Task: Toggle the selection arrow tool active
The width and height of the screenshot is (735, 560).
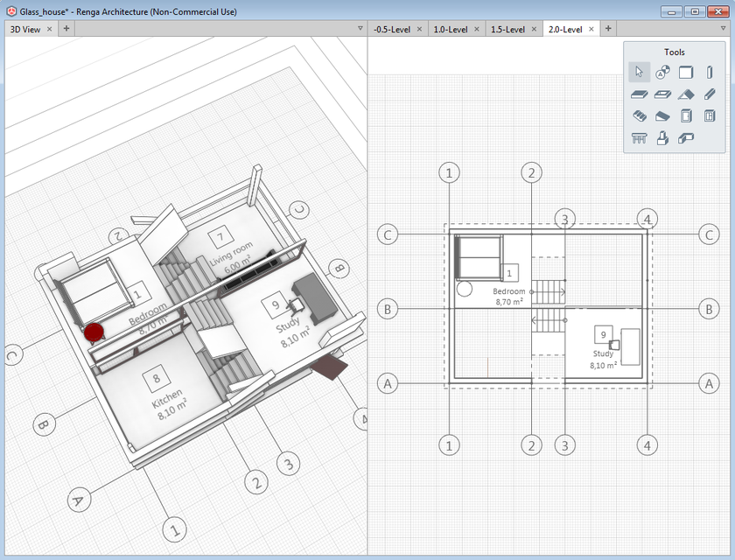Action: coord(640,72)
